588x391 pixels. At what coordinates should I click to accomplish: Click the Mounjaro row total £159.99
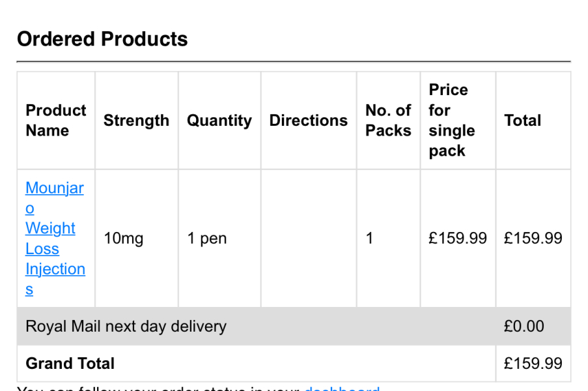(x=533, y=239)
